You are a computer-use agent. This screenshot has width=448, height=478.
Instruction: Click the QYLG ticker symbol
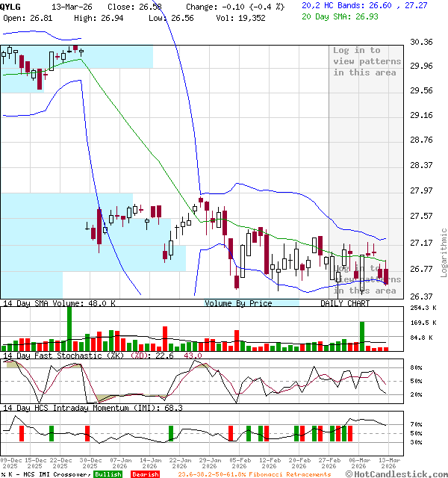coord(11,5)
